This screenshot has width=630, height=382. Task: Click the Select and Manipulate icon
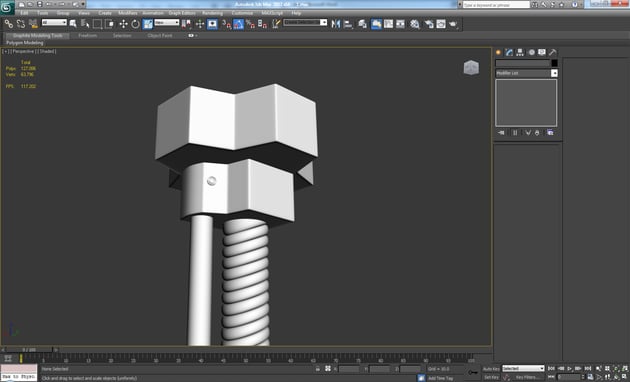click(200, 24)
